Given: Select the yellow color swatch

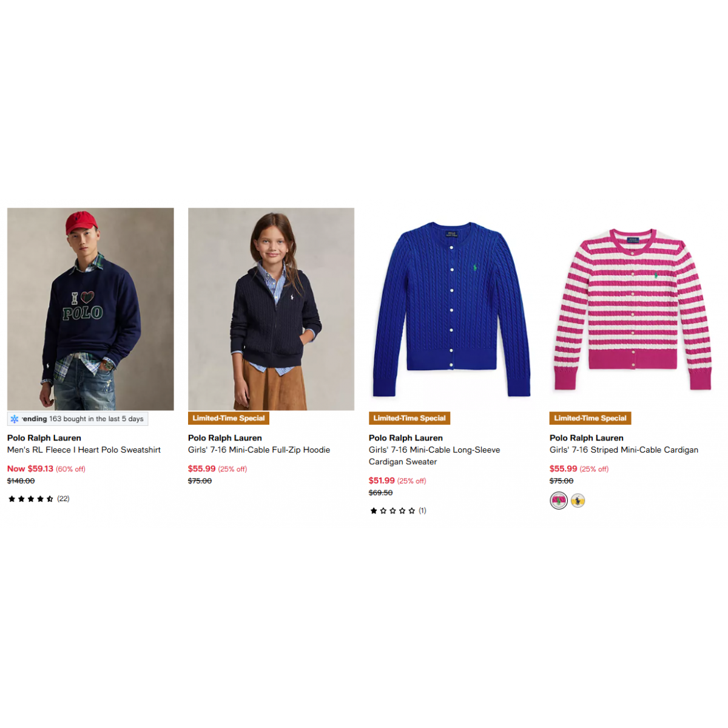Looking at the screenshot, I should point(578,500).
